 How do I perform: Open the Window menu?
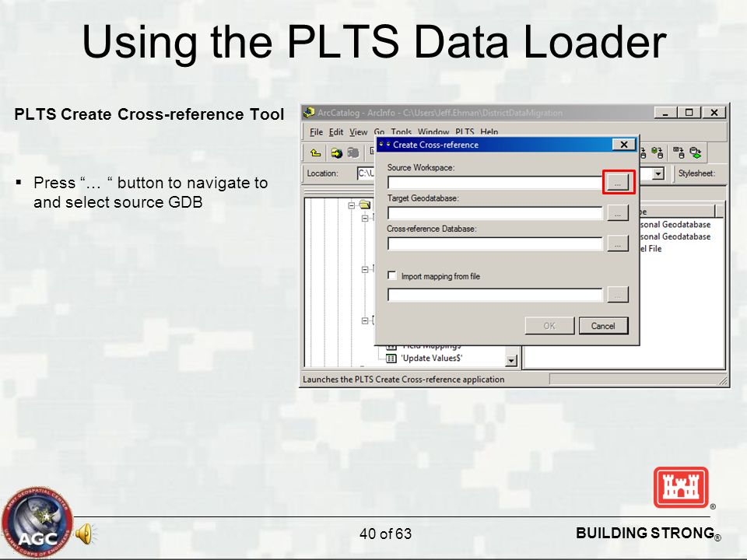click(433, 132)
